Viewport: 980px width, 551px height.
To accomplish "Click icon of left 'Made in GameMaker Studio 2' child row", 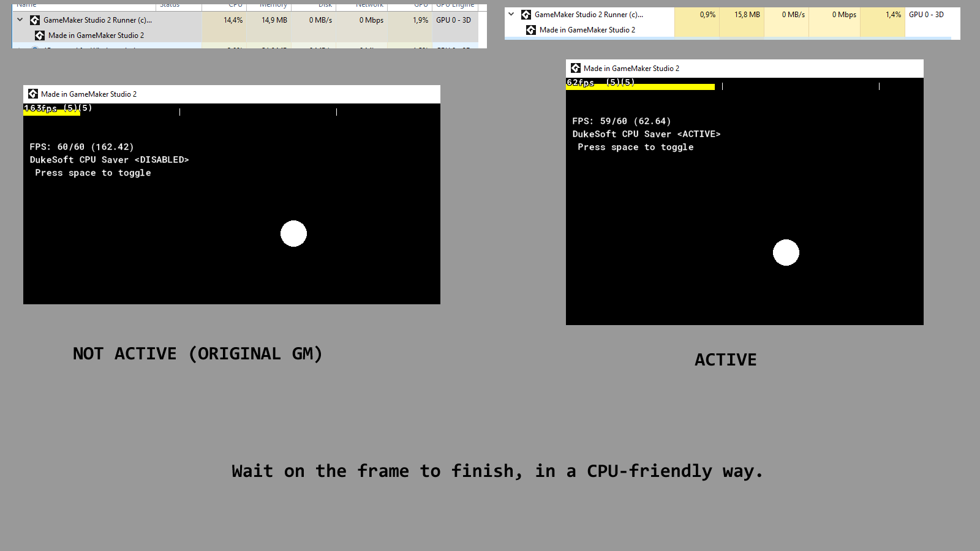I will pos(40,36).
